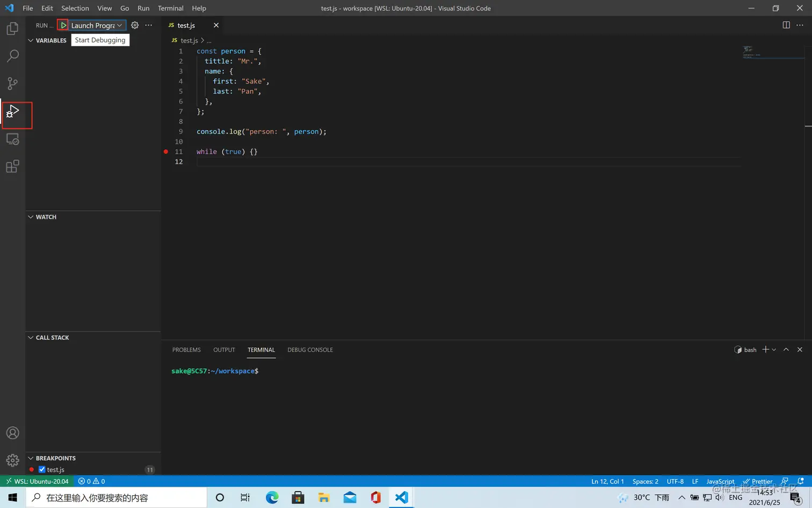Image resolution: width=812 pixels, height=508 pixels.
Task: Click the green Start Debugging play button
Action: pos(63,25)
